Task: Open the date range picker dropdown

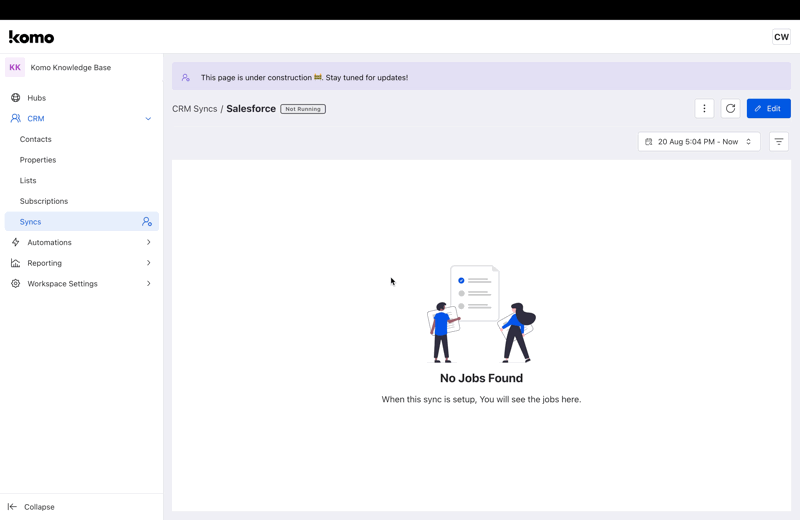Action: click(699, 142)
